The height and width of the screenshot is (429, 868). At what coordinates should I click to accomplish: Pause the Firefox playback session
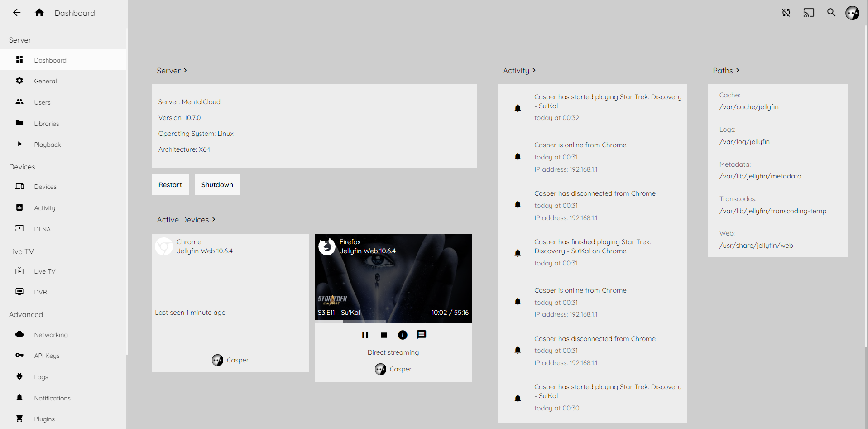pos(365,335)
